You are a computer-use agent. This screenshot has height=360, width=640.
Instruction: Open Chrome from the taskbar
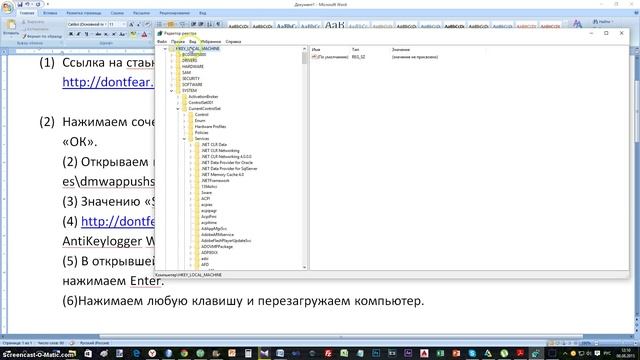184,353
